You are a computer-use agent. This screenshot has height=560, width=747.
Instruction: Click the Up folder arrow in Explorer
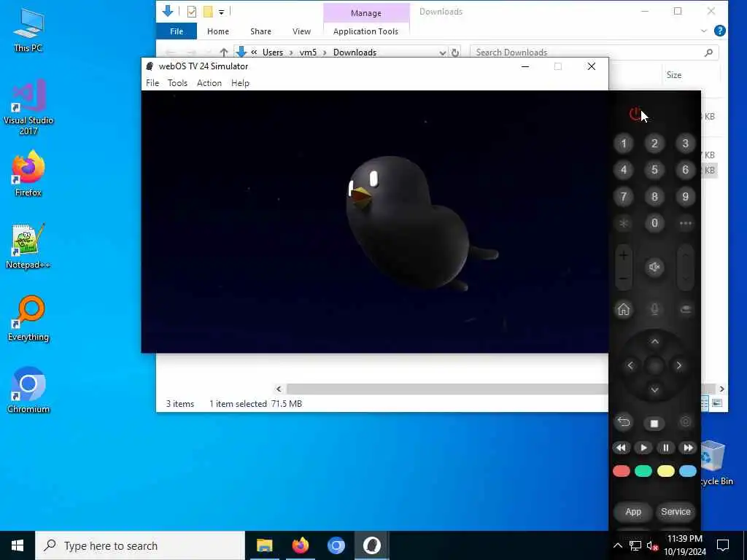224,52
